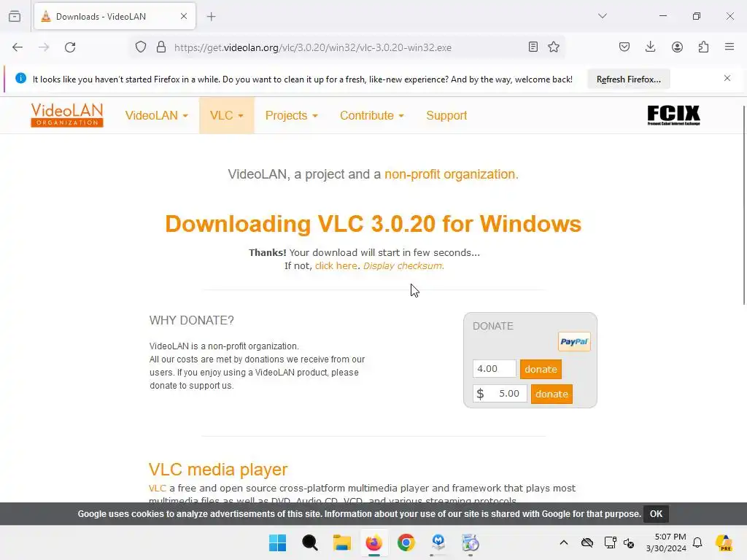Open the FCIX sponsor logo
The width and height of the screenshot is (747, 560).
(x=673, y=115)
